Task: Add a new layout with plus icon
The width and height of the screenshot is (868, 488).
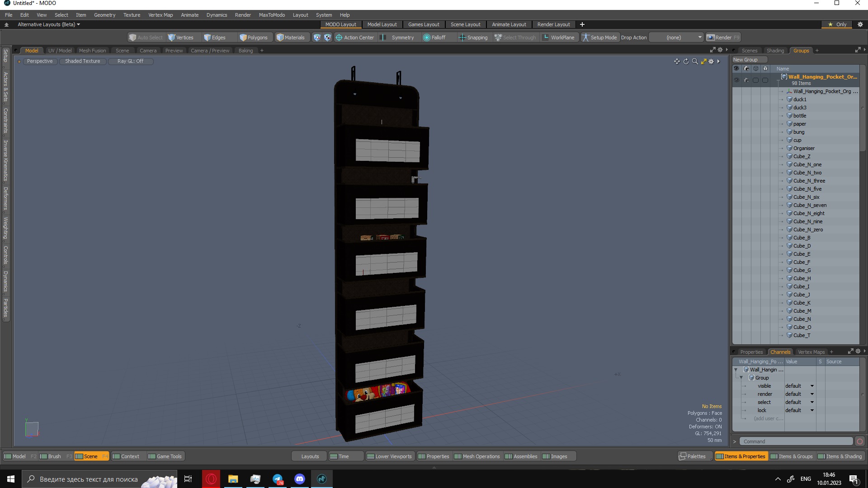Action: 582,24
